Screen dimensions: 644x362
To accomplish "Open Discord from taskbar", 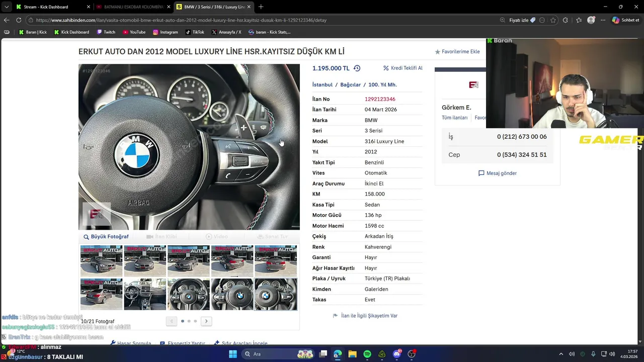I will tap(397, 354).
